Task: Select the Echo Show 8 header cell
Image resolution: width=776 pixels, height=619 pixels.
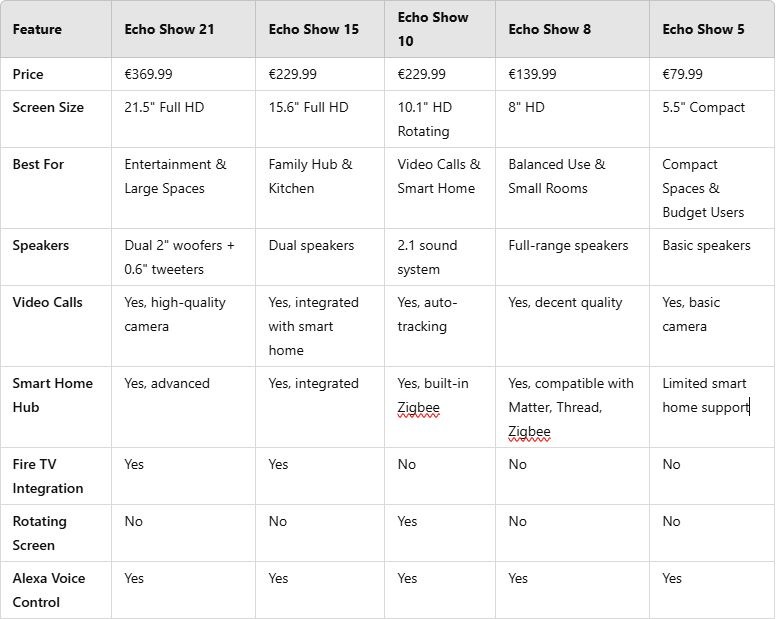Action: click(x=549, y=29)
